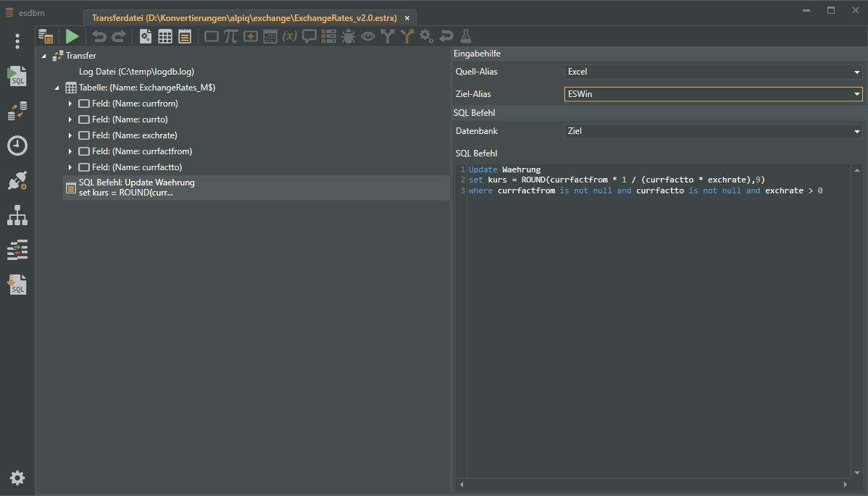Expand the exchrate field node

(x=70, y=135)
